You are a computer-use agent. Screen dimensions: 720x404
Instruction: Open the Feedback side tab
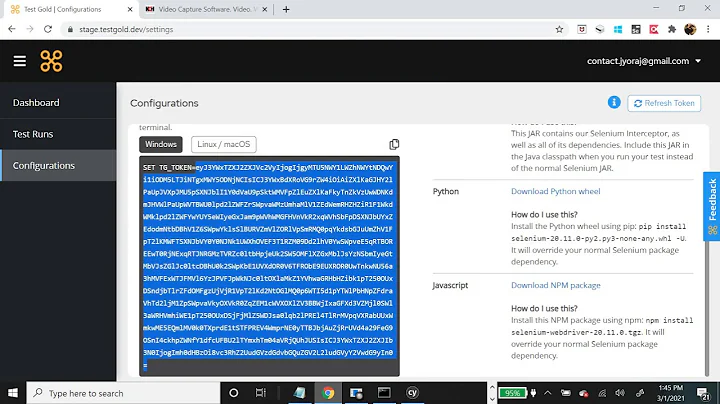pyautogui.click(x=712, y=206)
